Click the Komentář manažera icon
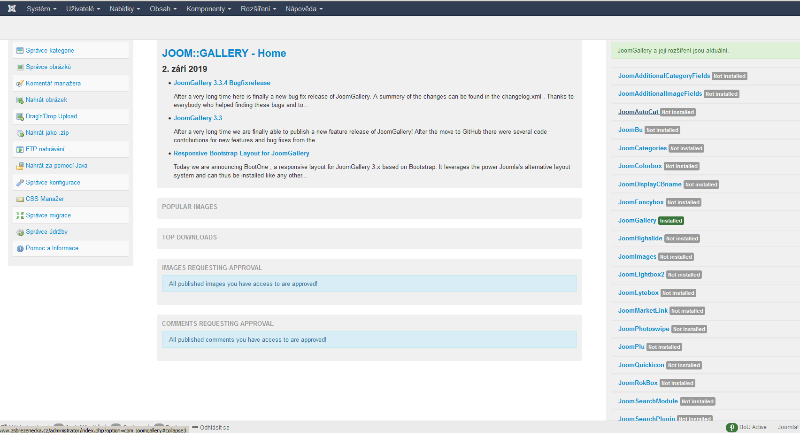Screen dimensions: 800x433 tap(20, 83)
